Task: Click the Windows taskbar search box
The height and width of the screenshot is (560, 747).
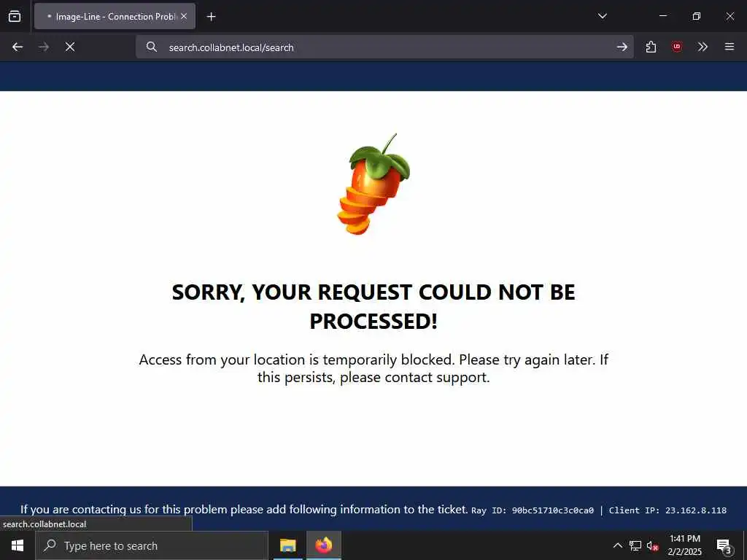Action: pos(152,545)
